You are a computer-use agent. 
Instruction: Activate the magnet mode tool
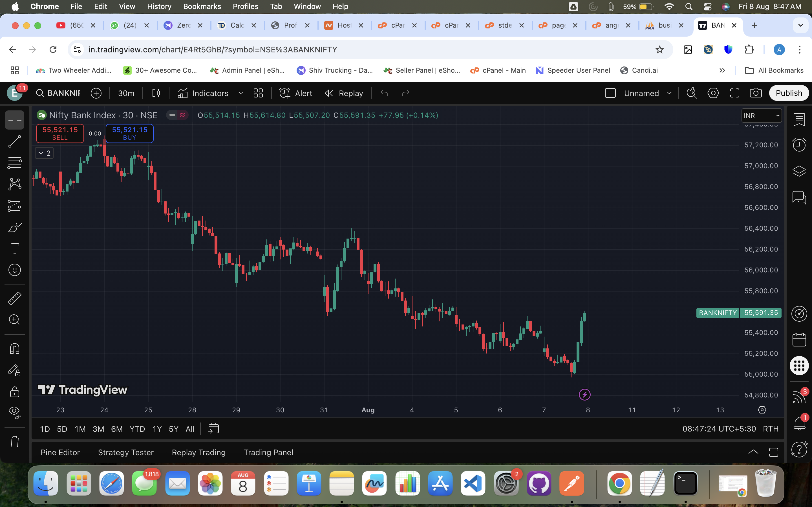[14, 349]
